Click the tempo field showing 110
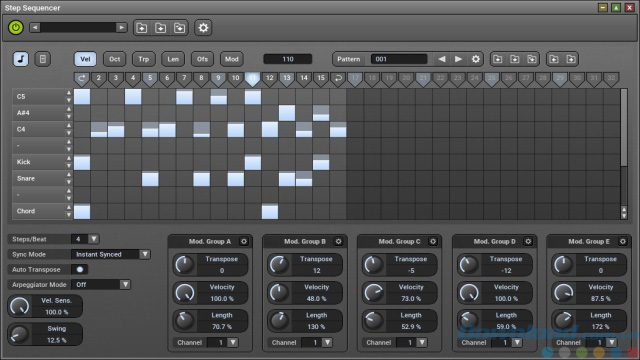The width and height of the screenshot is (640, 360). point(288,59)
